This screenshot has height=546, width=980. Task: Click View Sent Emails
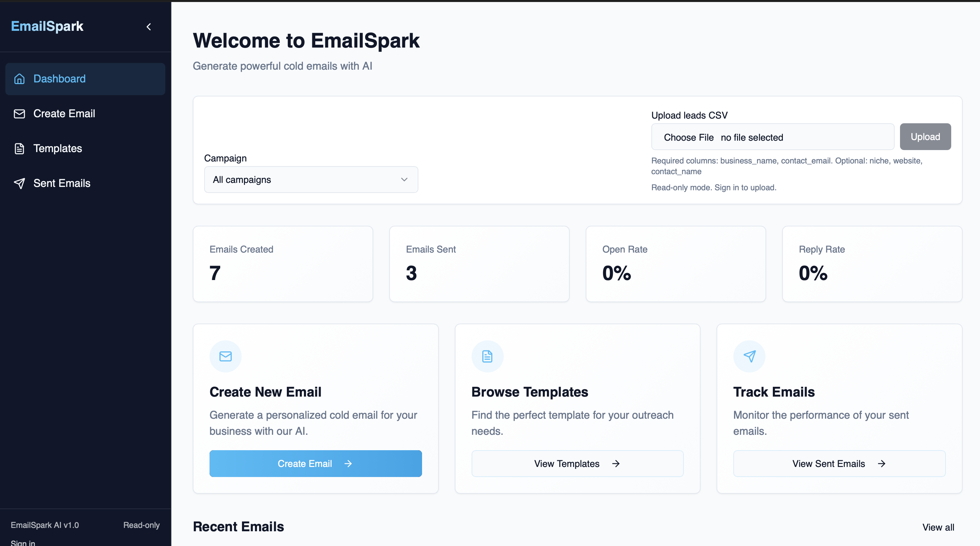[x=839, y=463]
